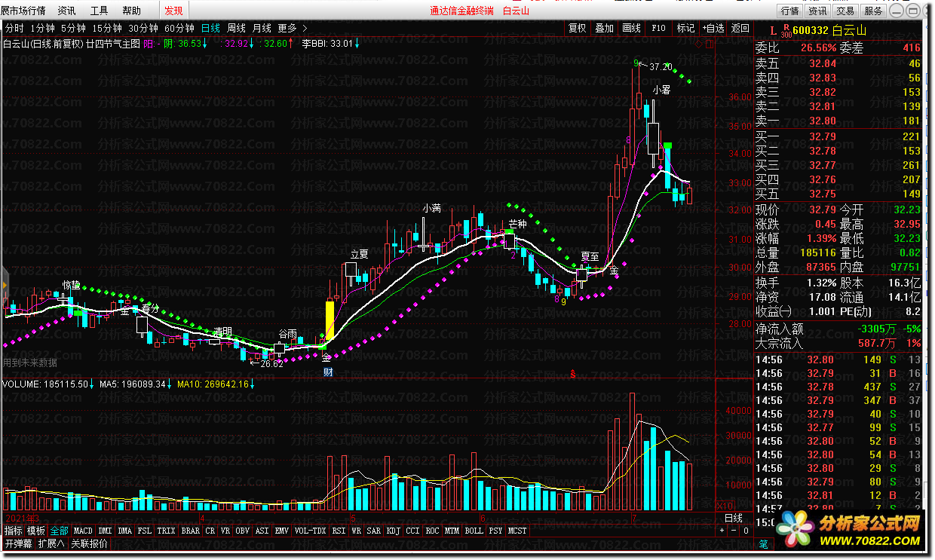
Task: Apply the SAR indicator
Action: tap(374, 531)
